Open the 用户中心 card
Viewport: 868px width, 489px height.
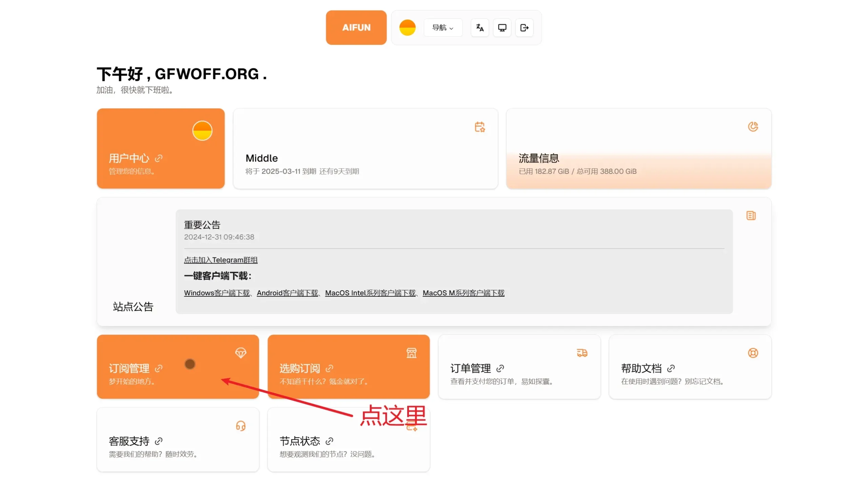coord(161,149)
